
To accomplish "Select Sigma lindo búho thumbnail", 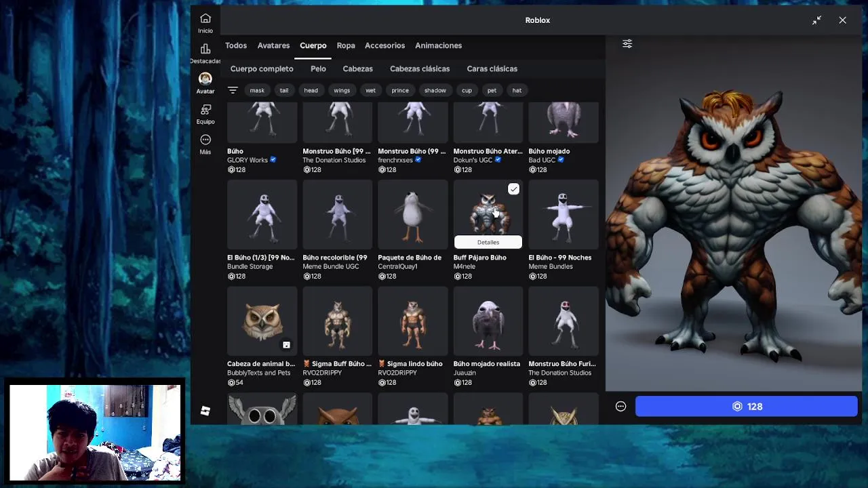I will 412,322.
